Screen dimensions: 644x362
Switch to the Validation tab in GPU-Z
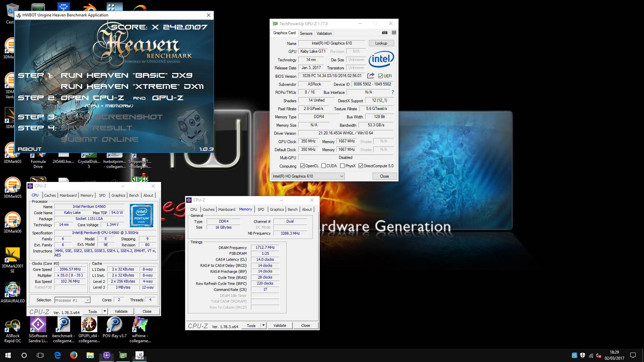point(324,34)
